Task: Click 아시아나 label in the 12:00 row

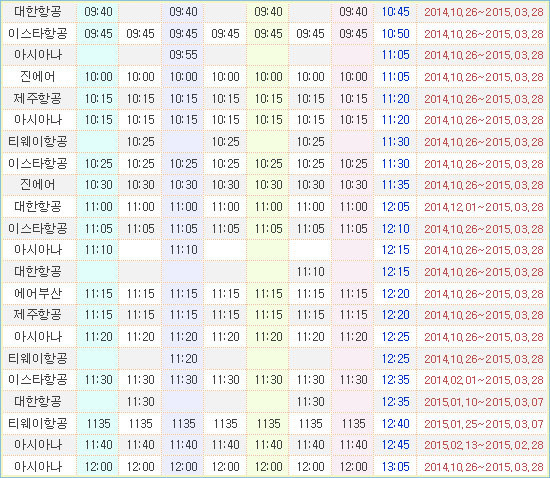Action: pyautogui.click(x=38, y=467)
